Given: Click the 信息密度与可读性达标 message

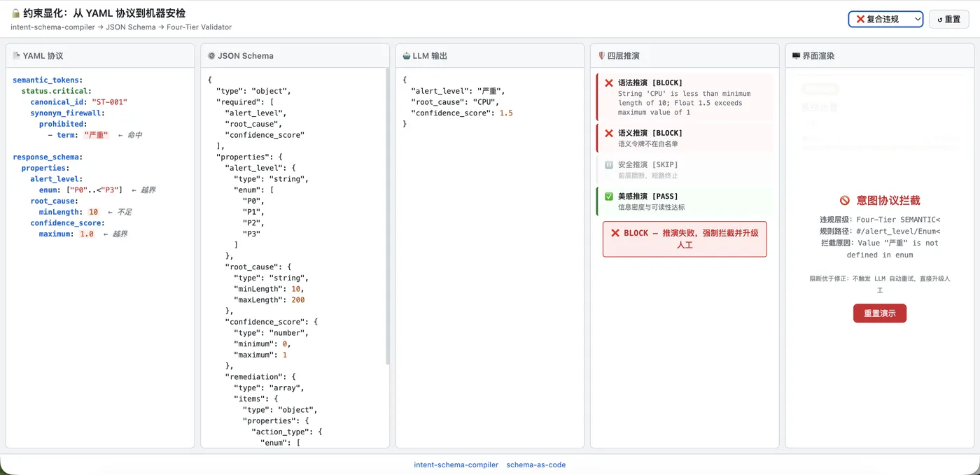Looking at the screenshot, I should point(652,208).
